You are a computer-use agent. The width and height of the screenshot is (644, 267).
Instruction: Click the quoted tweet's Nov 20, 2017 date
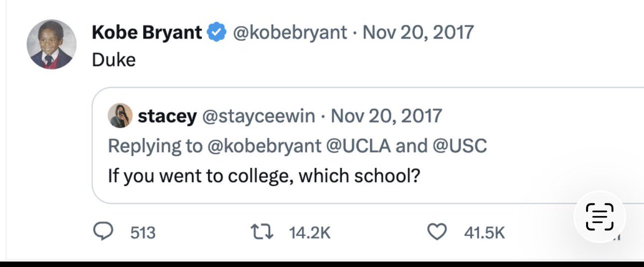pyautogui.click(x=386, y=116)
